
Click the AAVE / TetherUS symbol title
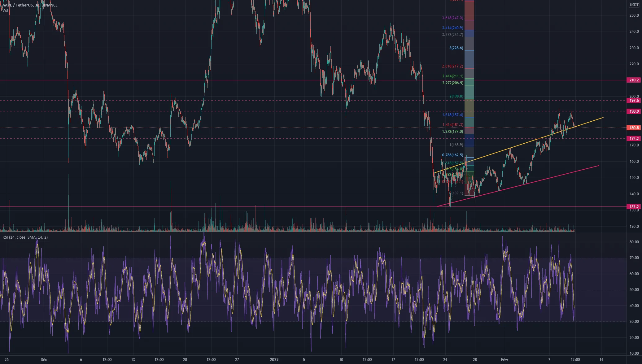pos(30,5)
